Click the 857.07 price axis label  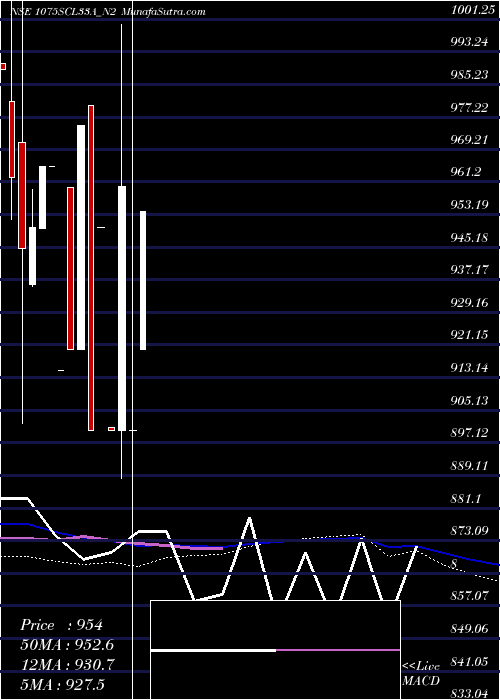(x=471, y=596)
